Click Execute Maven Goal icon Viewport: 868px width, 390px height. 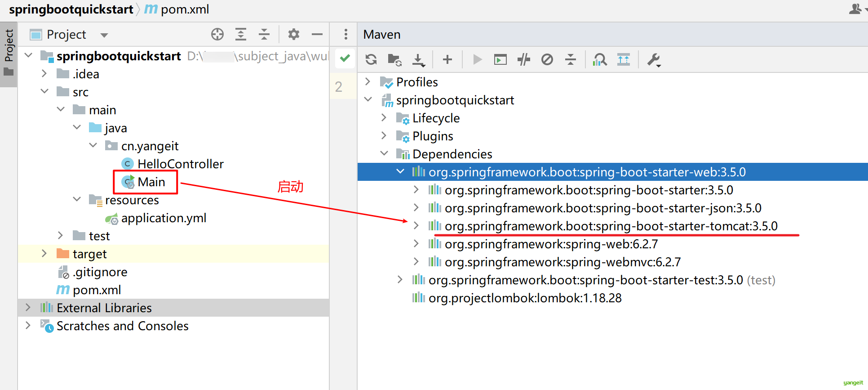500,59
